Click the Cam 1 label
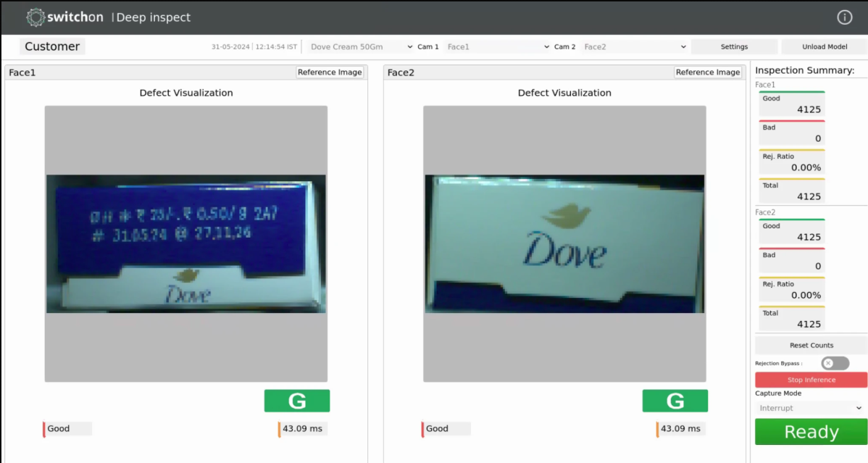 [428, 47]
